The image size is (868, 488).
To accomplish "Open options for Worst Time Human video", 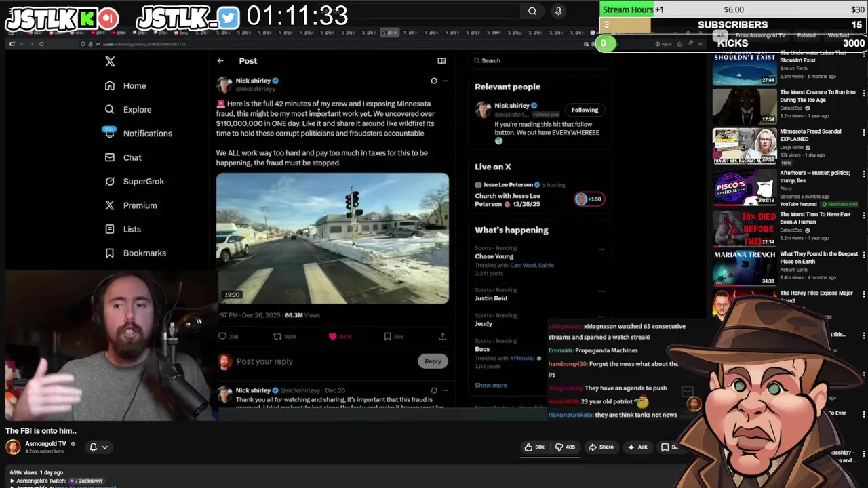I will click(863, 216).
